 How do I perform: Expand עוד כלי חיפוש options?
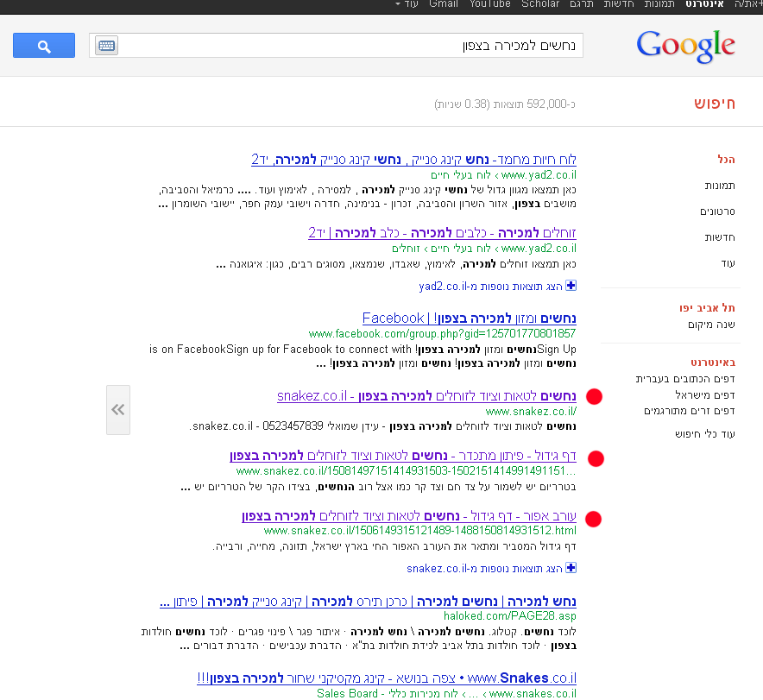tap(704, 434)
